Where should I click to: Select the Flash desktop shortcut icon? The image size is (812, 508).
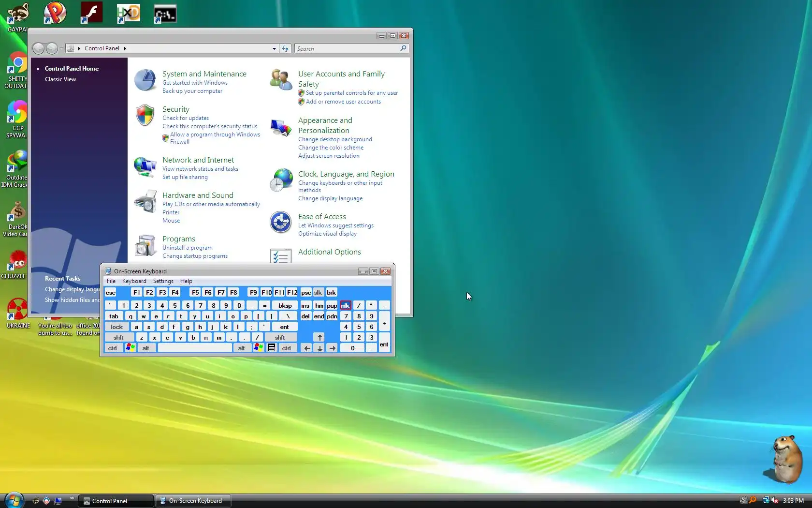tap(91, 13)
